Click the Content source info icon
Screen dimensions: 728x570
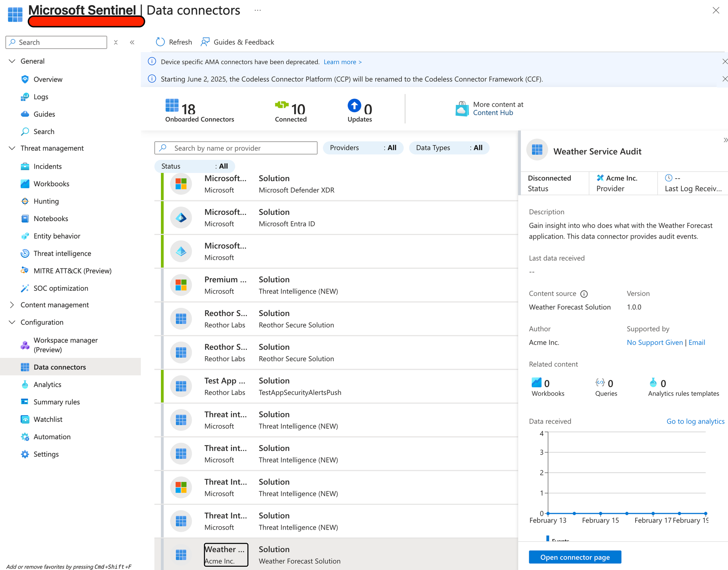tap(584, 294)
